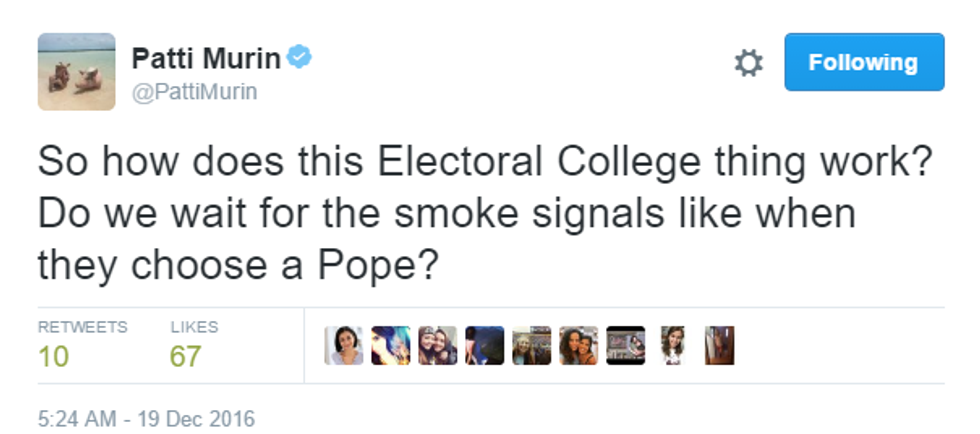Open second liker avatar with blue hair

pos(391,345)
